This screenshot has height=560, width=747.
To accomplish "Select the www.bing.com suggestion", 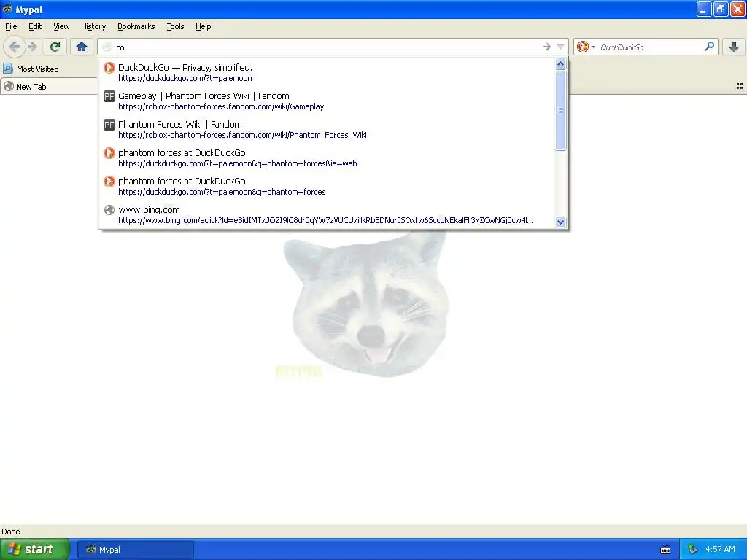I will coord(327,215).
